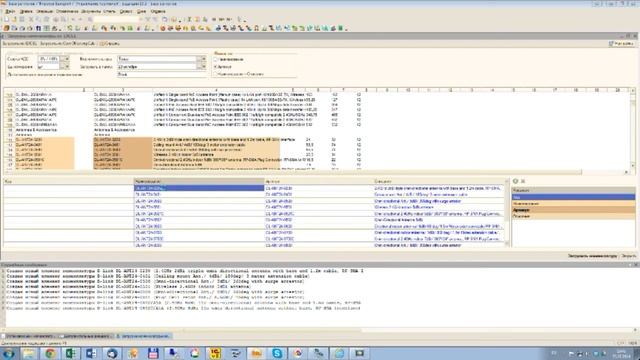Click the Ставка НДС value field
Viewport: 640px width, 360px height.
point(50,59)
